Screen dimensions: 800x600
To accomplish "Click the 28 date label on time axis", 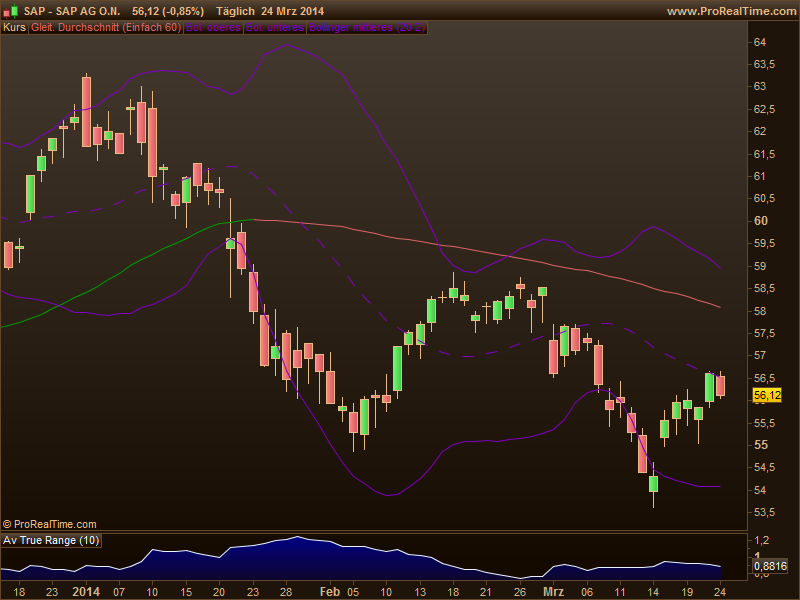I will 286,592.
